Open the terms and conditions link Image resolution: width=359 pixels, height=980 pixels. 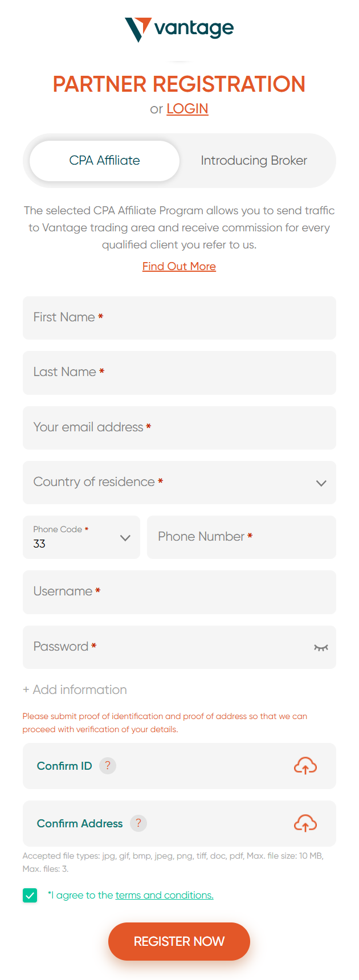[x=164, y=895]
